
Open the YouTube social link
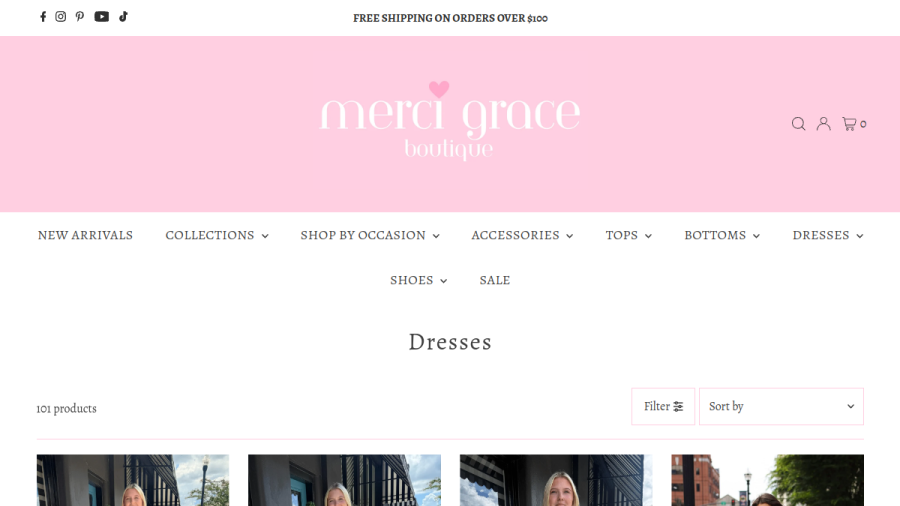tap(102, 17)
